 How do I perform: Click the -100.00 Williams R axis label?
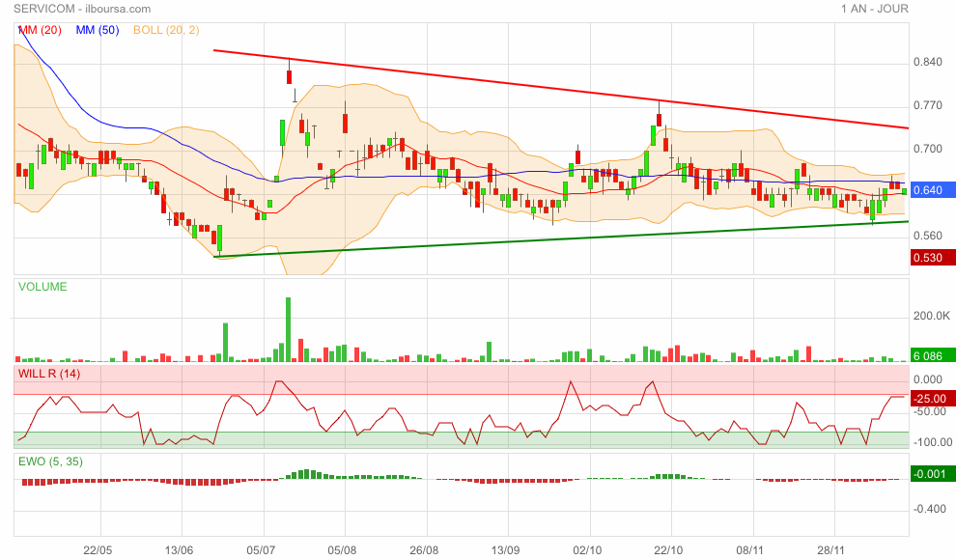932,442
